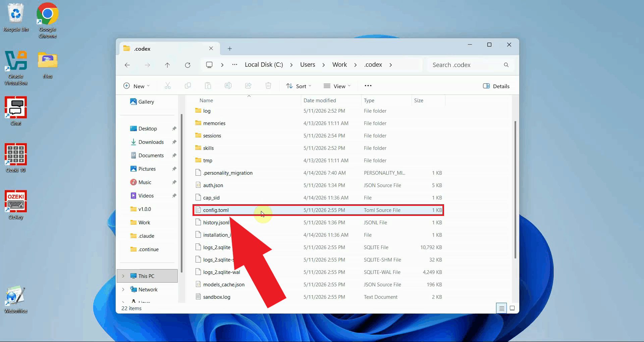Click the navigation pane scrollbar

(x=181, y=193)
